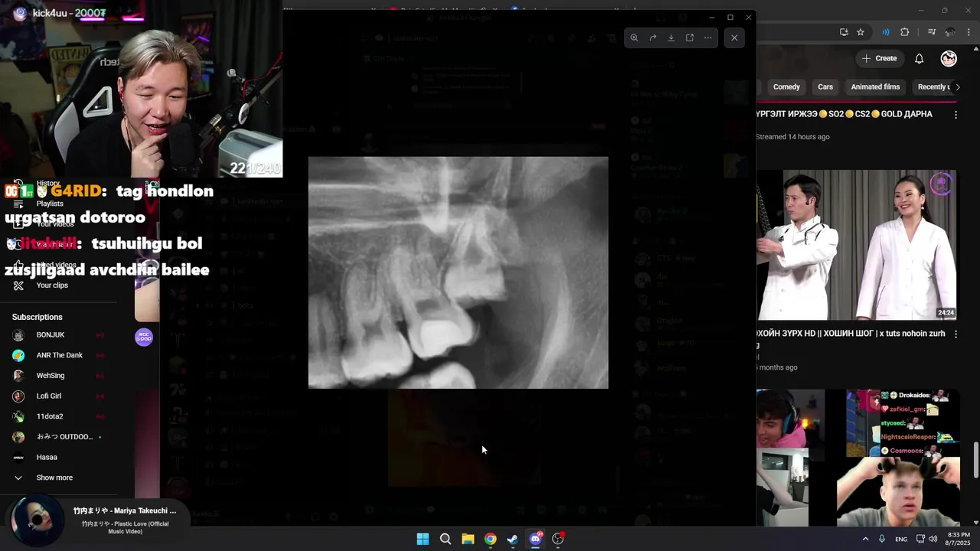Click the forward/share arrow in image viewer
The width and height of the screenshot is (980, 551).
[652, 37]
